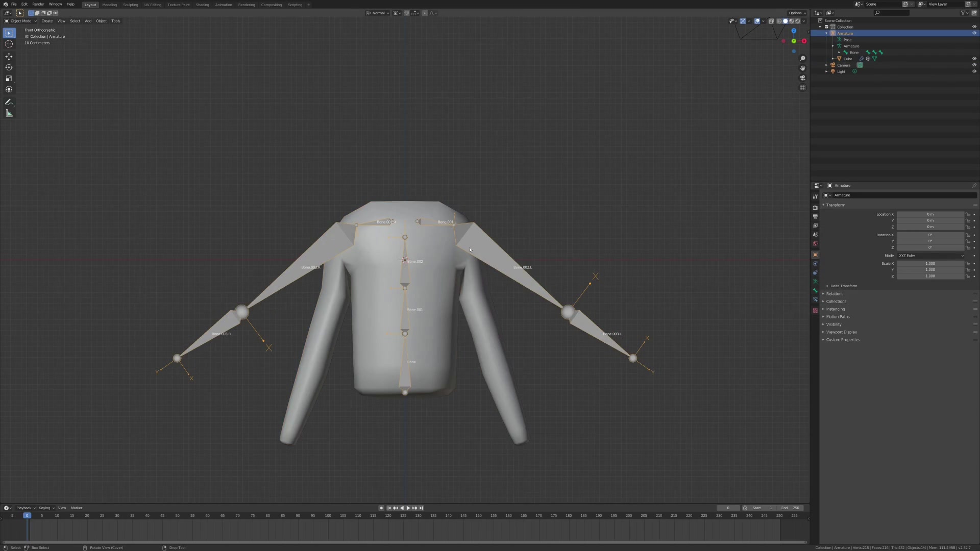Open the Object Constraints properties tab
The image size is (980, 551).
pos(815,264)
